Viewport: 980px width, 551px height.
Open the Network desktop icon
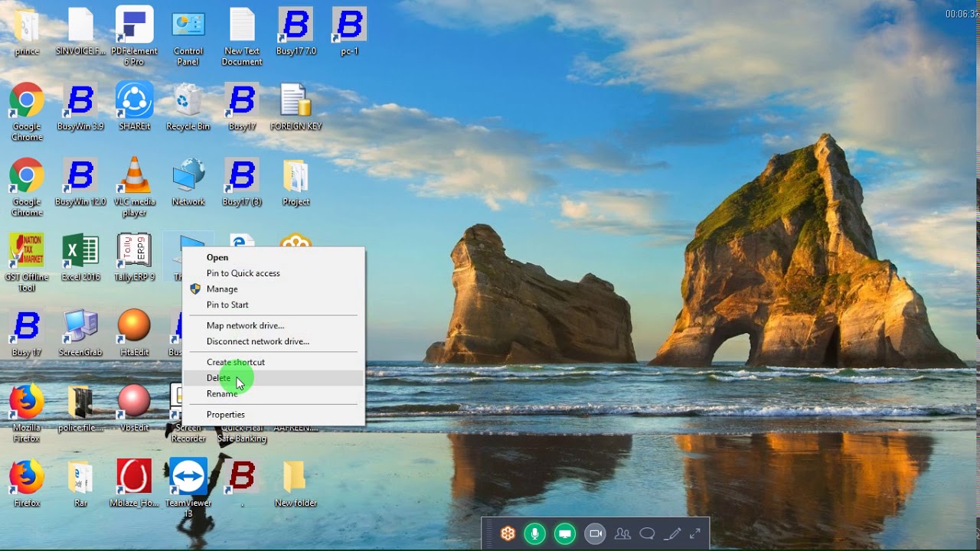tap(188, 183)
